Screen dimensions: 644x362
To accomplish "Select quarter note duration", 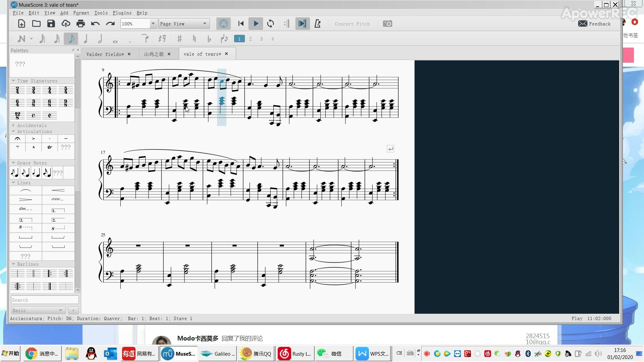I will [86, 39].
